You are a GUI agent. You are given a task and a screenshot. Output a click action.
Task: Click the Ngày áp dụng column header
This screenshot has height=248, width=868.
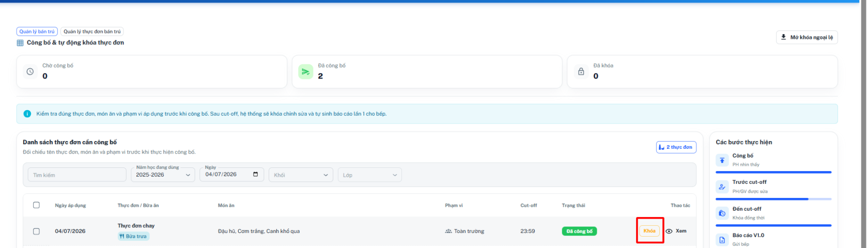coord(70,206)
